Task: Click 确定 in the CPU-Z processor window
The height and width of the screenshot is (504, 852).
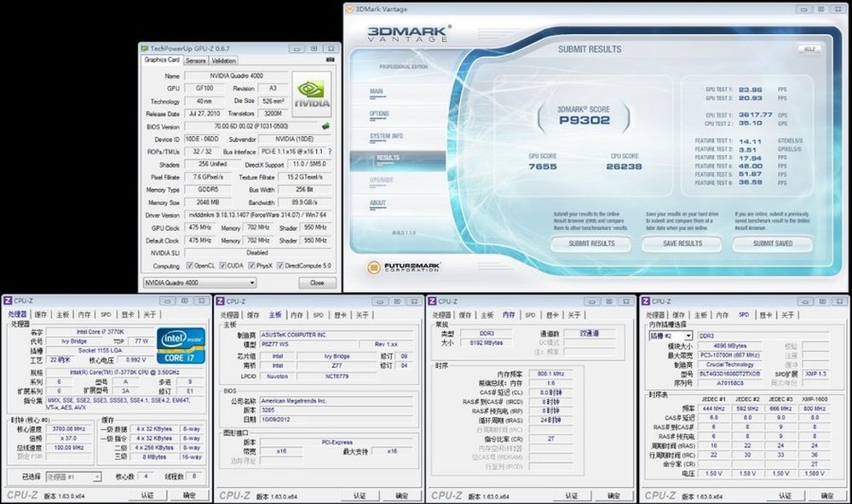Action: pos(189,495)
